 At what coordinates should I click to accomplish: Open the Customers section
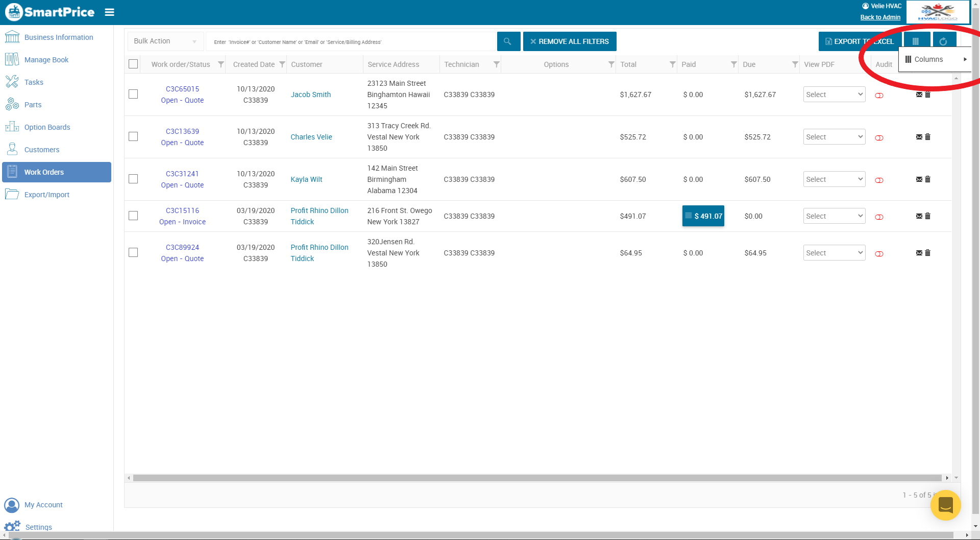tap(42, 149)
